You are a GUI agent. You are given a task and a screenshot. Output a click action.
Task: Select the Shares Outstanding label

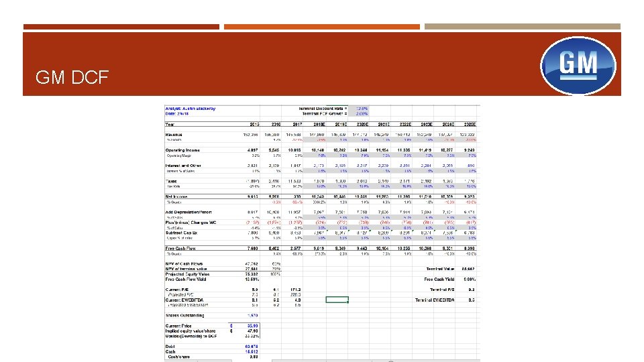click(x=184, y=316)
